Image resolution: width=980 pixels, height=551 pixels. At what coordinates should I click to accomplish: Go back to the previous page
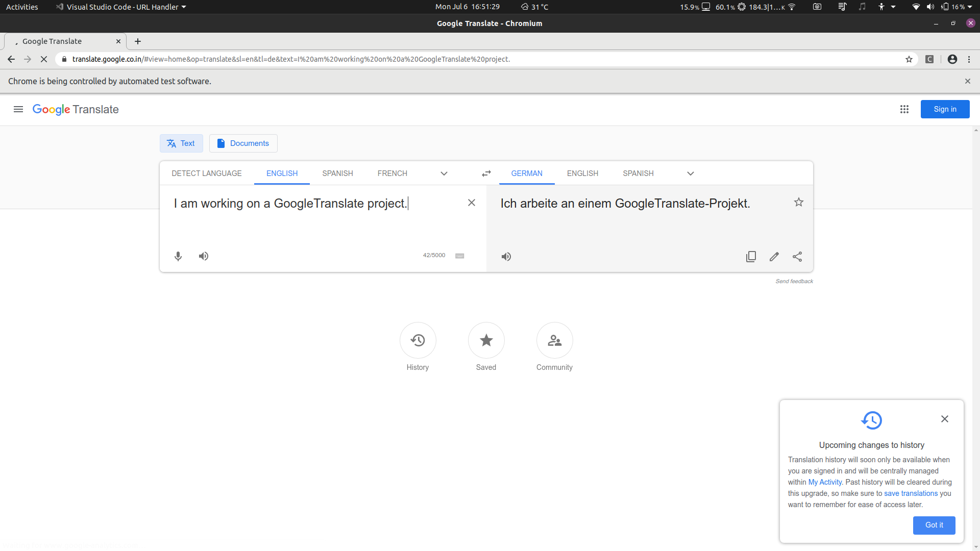point(11,59)
